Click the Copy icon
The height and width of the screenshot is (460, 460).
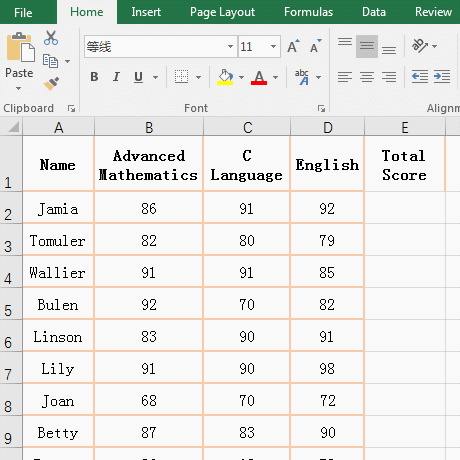50,61
